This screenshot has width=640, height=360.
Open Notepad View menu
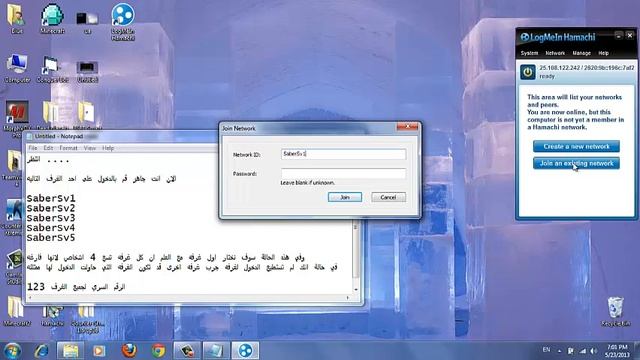90,148
